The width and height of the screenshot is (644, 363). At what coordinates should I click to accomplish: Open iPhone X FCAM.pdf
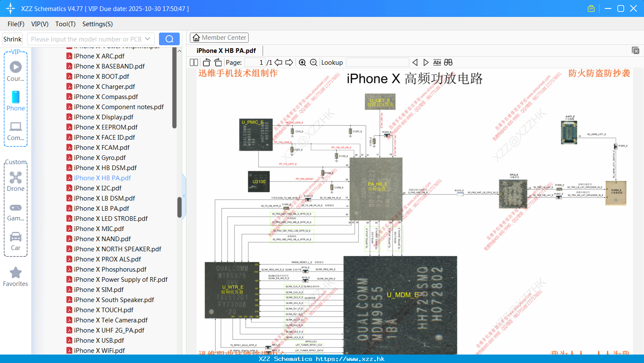point(101,147)
